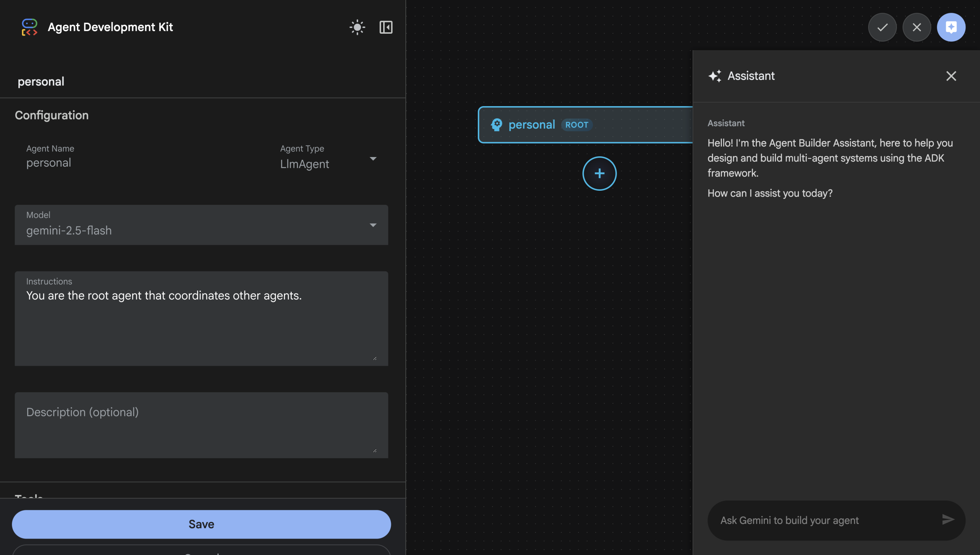Click the X cancel button on canvas toolbar
Image resolution: width=980 pixels, height=555 pixels.
(x=917, y=27)
